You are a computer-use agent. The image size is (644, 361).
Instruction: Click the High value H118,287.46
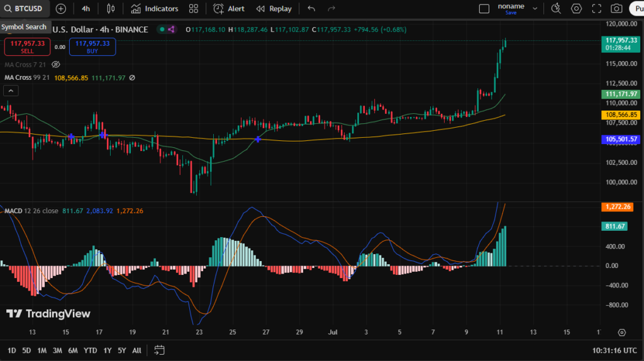pos(248,30)
